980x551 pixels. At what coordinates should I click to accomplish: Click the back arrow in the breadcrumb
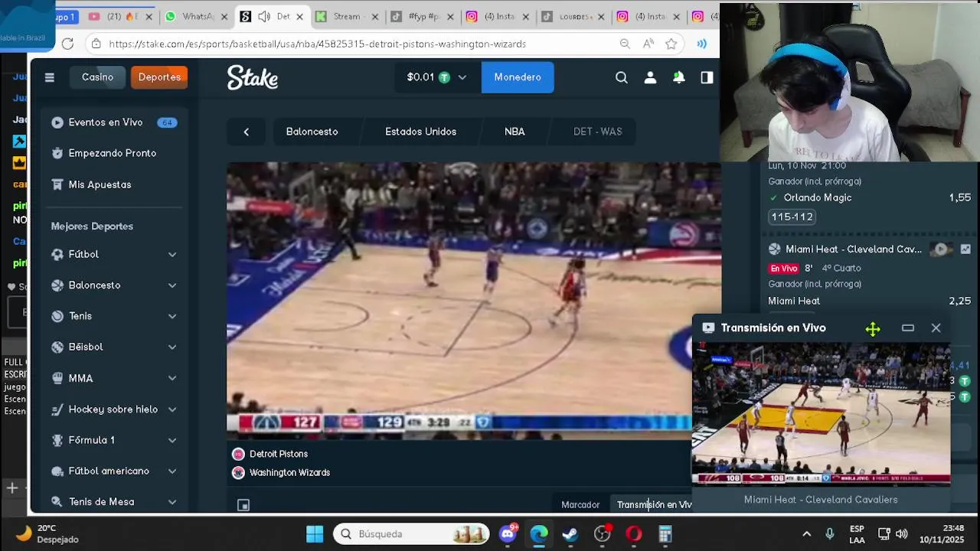[x=246, y=132]
